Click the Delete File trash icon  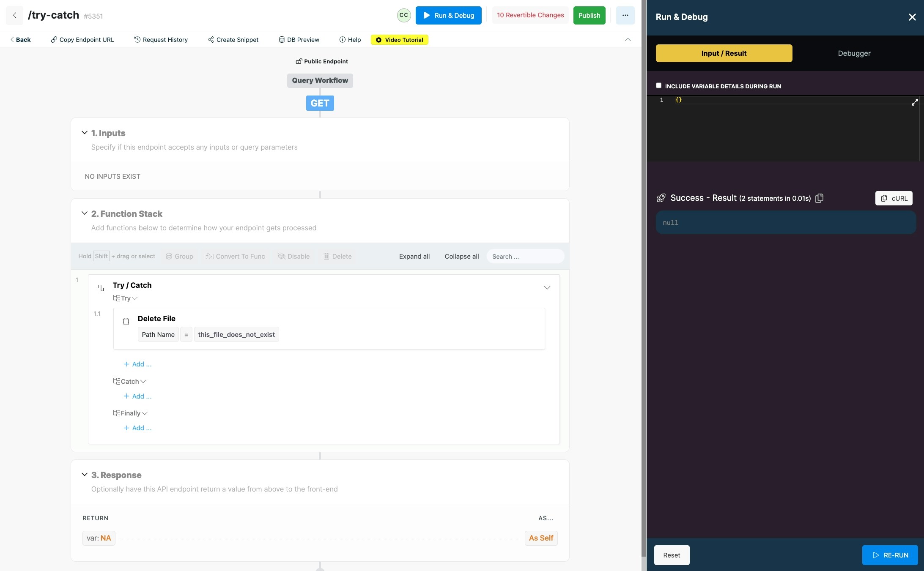126,321
